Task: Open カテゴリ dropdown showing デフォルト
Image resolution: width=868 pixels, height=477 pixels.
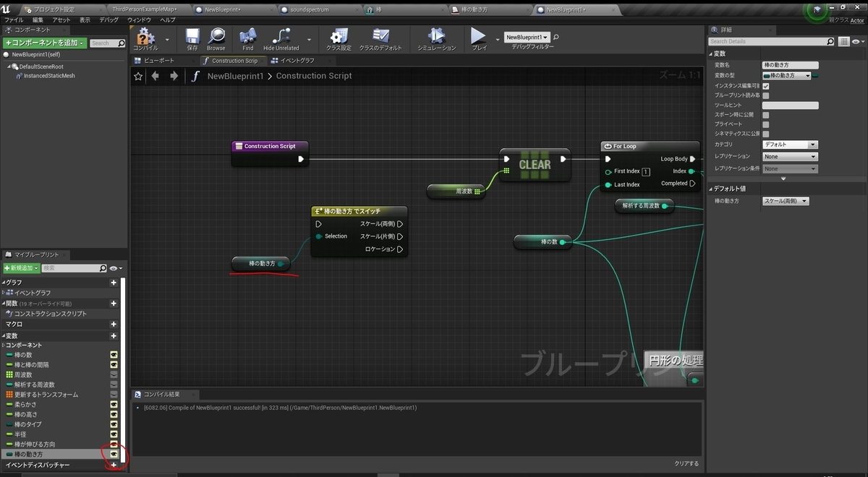Action: coord(790,145)
